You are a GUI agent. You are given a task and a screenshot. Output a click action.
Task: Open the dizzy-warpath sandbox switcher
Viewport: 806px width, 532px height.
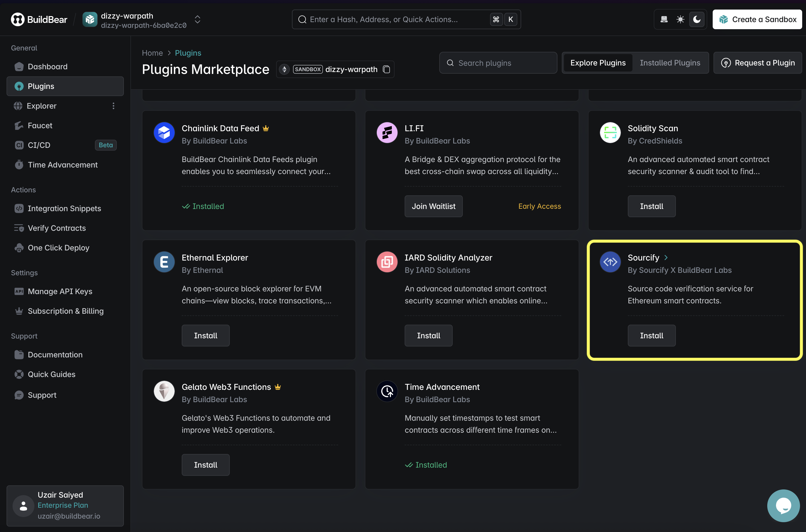coord(198,20)
